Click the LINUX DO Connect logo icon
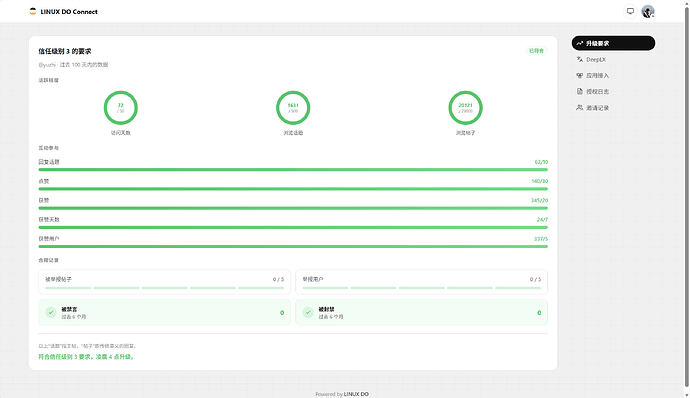690x398 pixels. (x=33, y=11)
